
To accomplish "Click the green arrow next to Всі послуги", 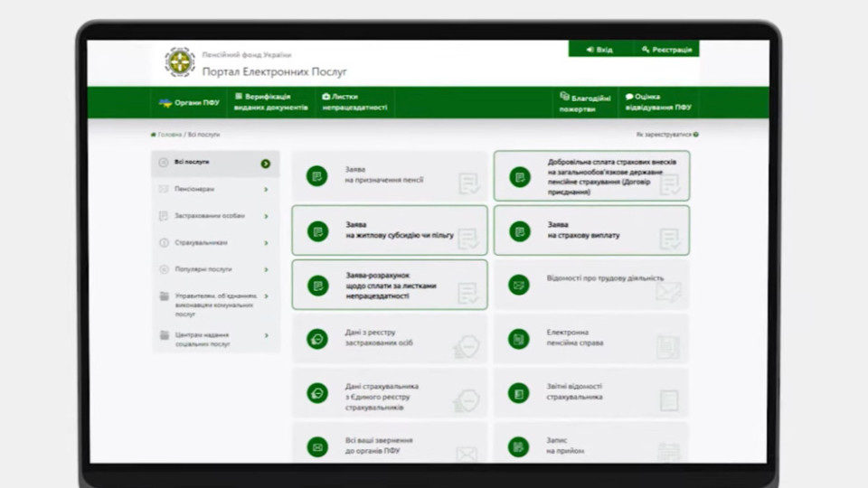I will 266,164.
